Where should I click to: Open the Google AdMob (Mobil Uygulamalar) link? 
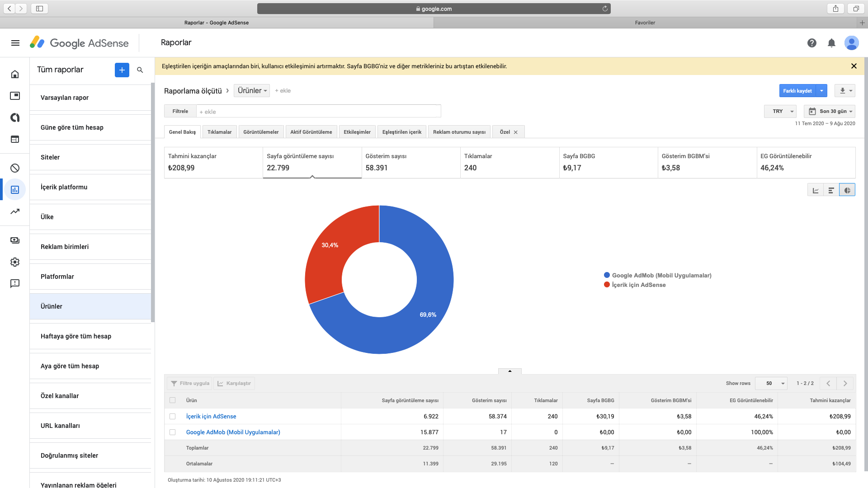click(233, 432)
